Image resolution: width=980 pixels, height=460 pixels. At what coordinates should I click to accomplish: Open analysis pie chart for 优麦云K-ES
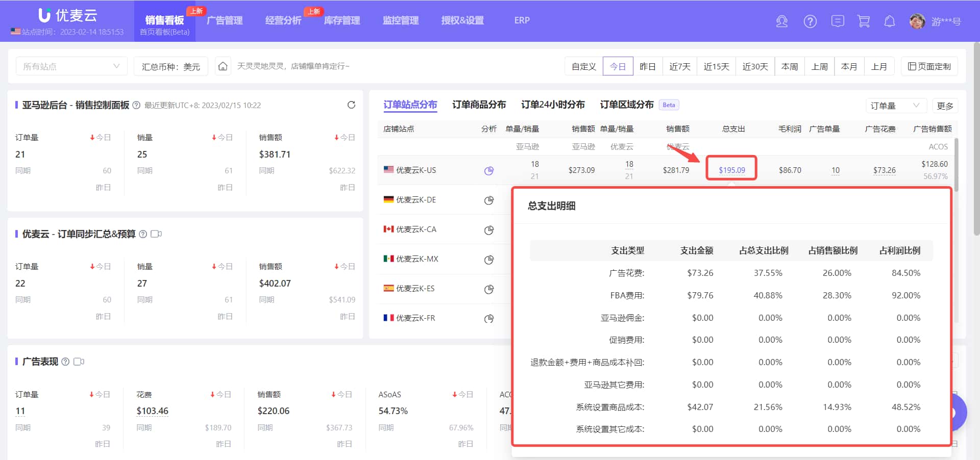tap(489, 289)
